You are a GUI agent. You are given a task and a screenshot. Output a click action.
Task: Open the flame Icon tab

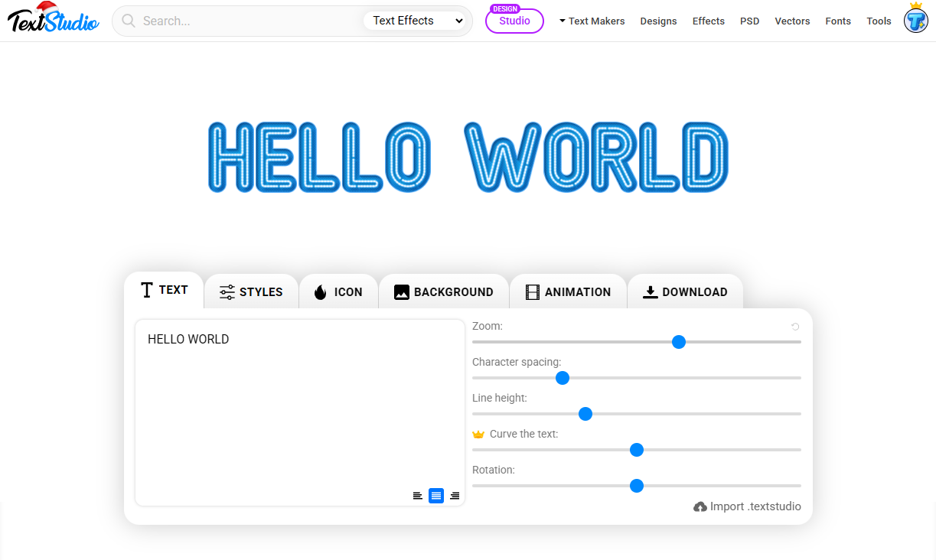coord(338,291)
